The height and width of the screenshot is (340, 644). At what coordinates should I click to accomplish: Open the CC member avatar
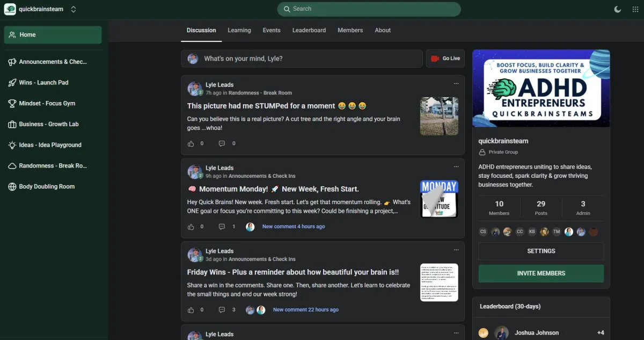(x=519, y=232)
